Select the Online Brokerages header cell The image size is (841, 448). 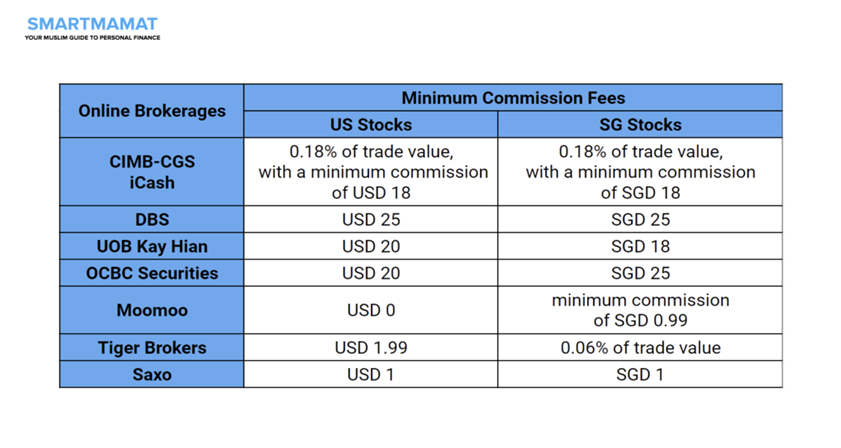pyautogui.click(x=152, y=111)
